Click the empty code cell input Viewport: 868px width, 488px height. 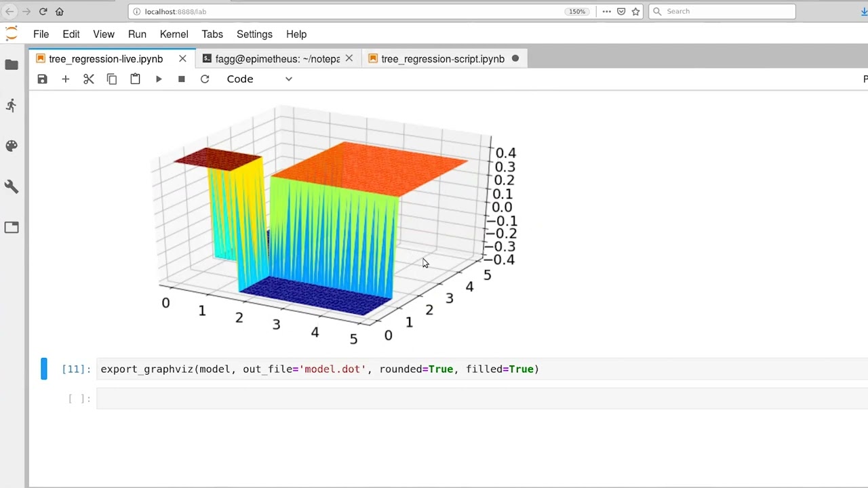482,399
